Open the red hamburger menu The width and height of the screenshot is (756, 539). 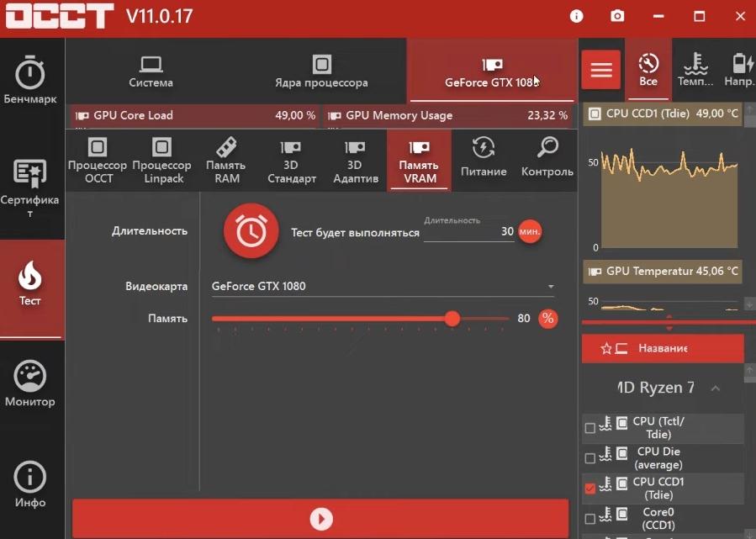[601, 70]
